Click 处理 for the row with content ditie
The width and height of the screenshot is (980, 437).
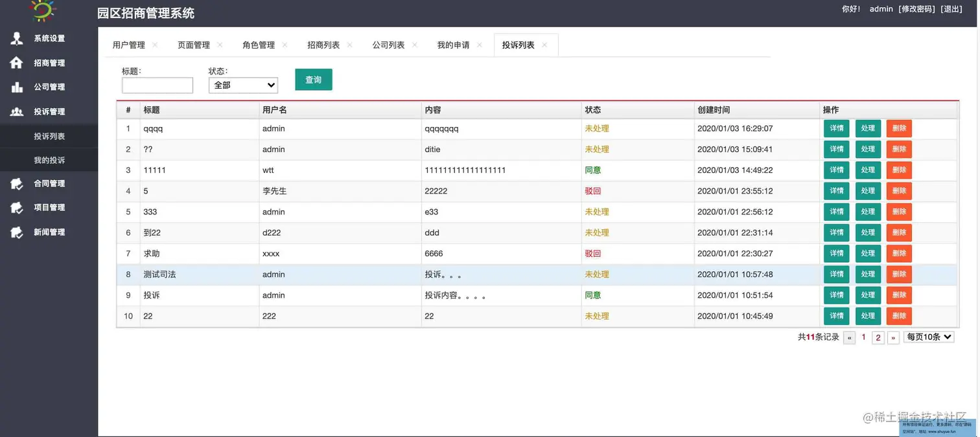868,149
